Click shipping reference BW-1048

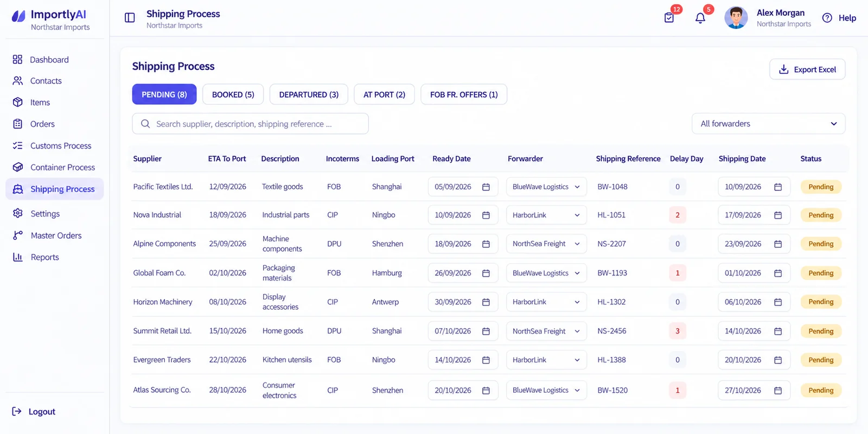coord(612,187)
